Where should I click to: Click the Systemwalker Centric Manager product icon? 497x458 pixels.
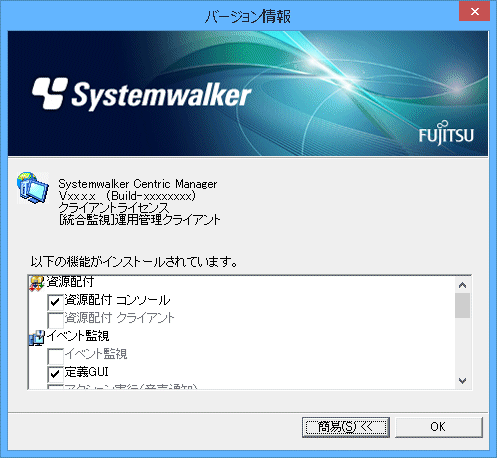(x=33, y=188)
